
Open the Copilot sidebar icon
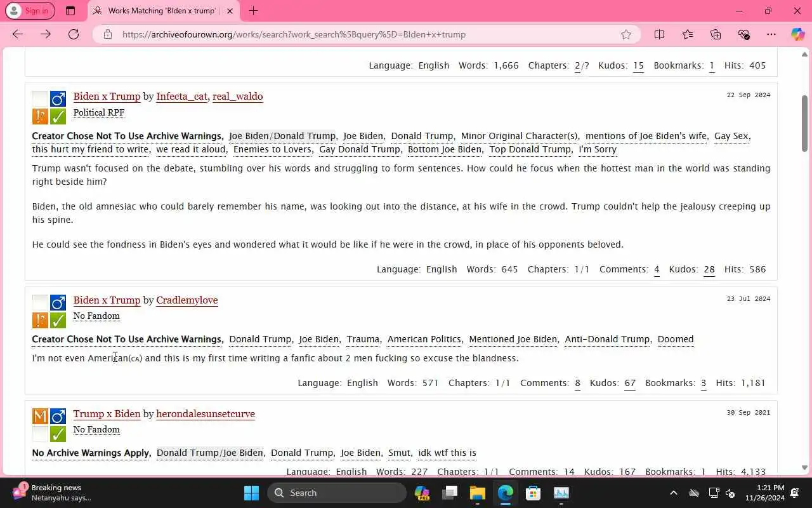[797, 34]
